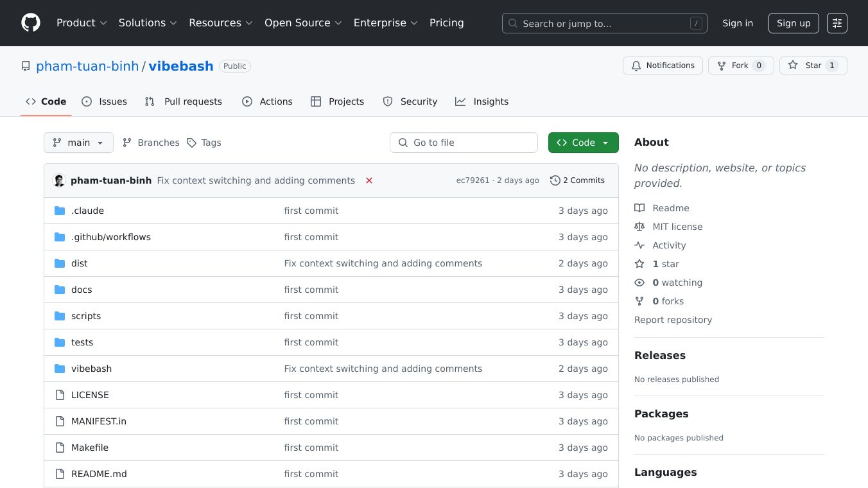The width and height of the screenshot is (868, 488).
Task: Click the Notifications bell button
Action: [663, 65]
